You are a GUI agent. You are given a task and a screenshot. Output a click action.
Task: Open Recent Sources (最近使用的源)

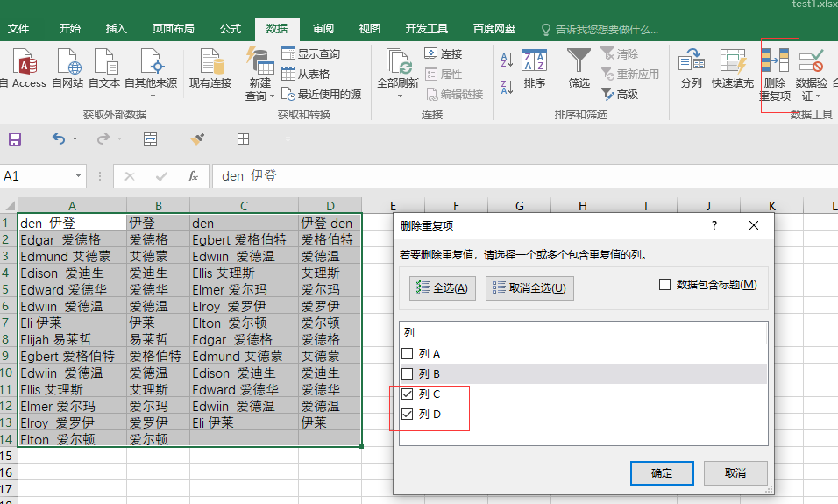coord(322,94)
